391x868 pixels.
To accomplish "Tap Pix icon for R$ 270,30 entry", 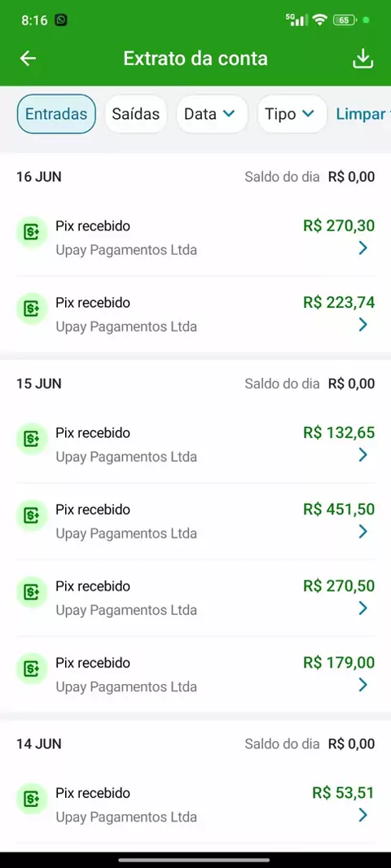I will [32, 233].
